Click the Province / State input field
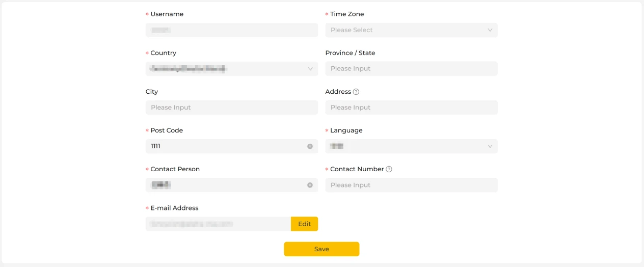 (412, 69)
